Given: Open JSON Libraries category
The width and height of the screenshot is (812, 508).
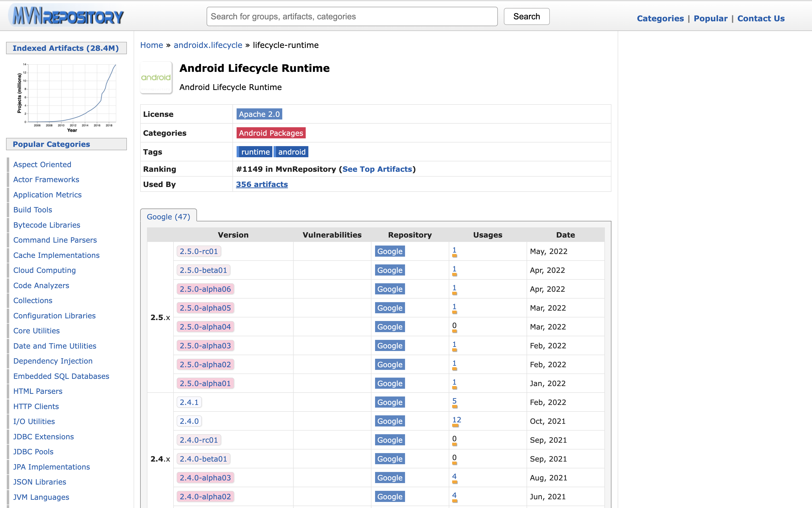Looking at the screenshot, I should point(40,482).
